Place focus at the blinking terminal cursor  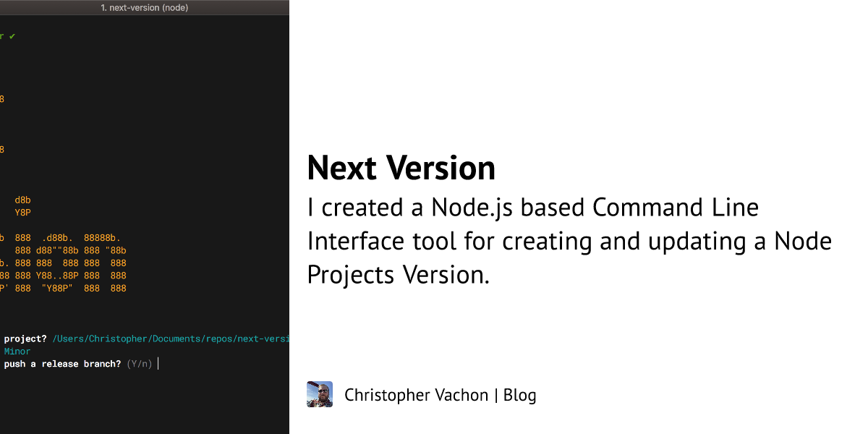tap(158, 363)
